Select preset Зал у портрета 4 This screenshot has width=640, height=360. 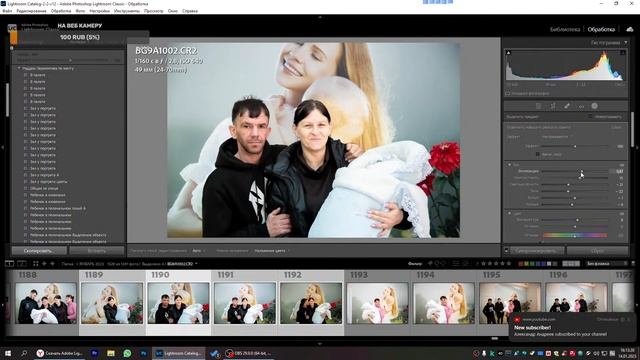pos(44,175)
